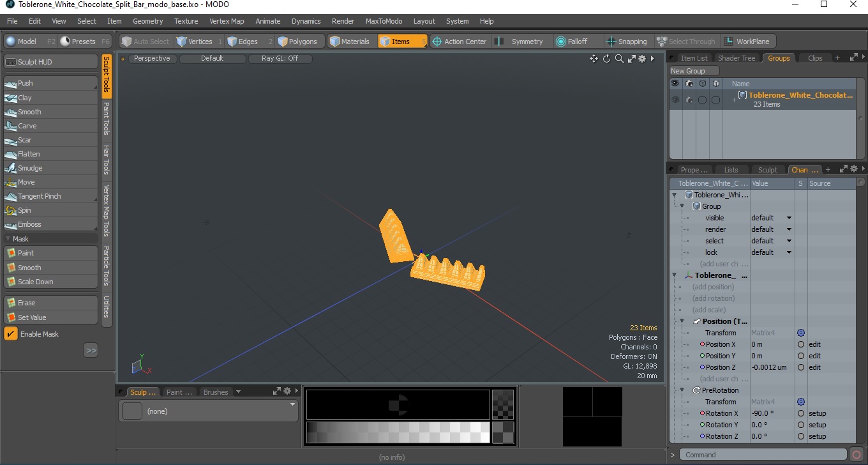Click the Model layout button
This screenshot has width=868, height=465.
tap(29, 42)
